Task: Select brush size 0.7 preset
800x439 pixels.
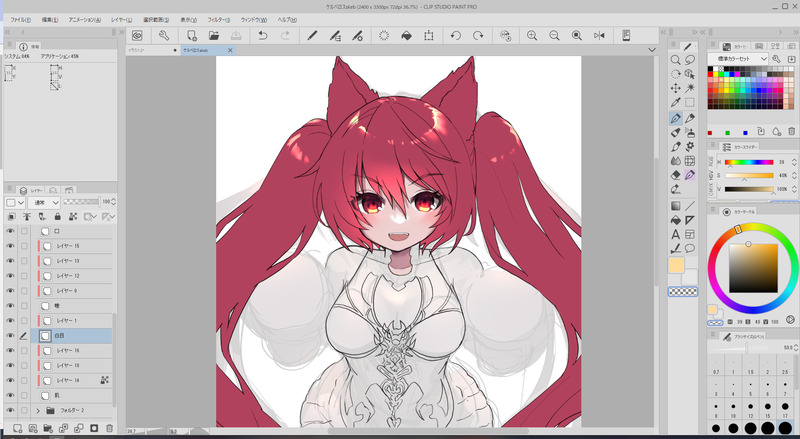Action: pos(716,367)
